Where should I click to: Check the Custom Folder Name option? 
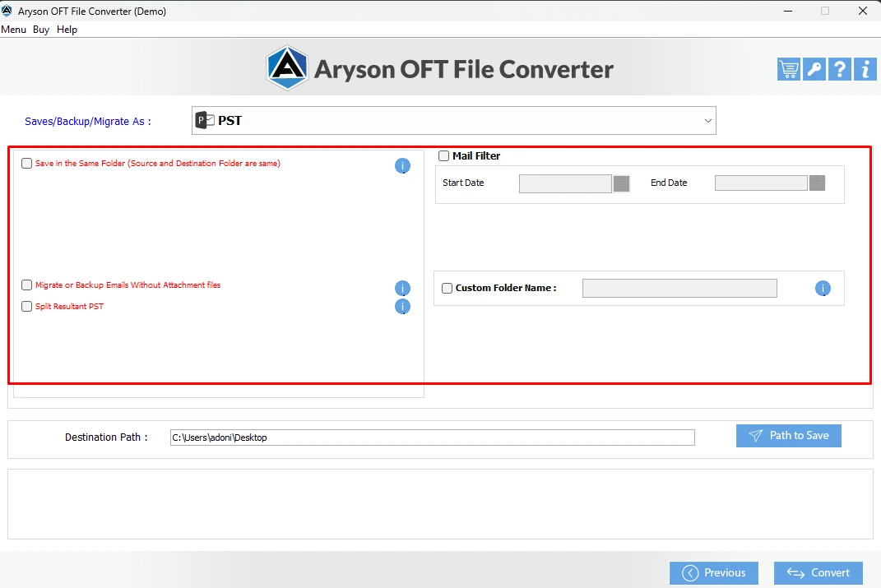(447, 288)
